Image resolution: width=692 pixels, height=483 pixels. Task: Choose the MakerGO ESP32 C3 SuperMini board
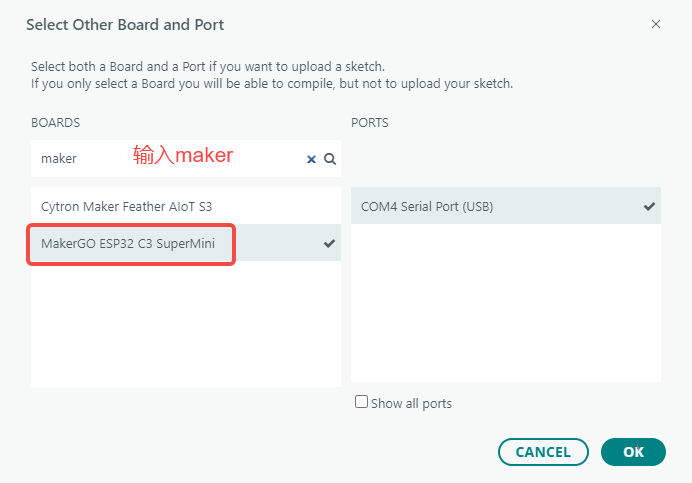click(127, 243)
